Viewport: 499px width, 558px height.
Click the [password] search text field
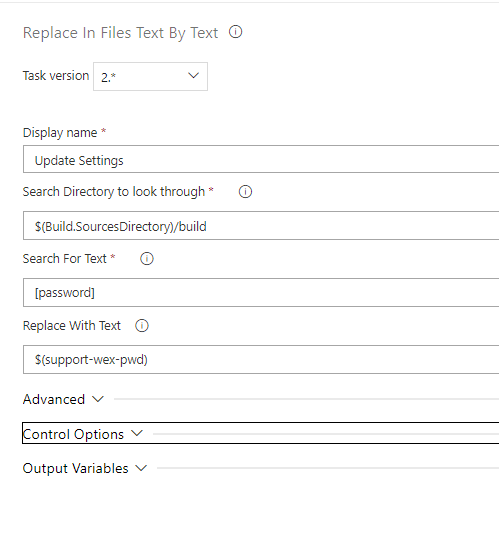click(261, 293)
